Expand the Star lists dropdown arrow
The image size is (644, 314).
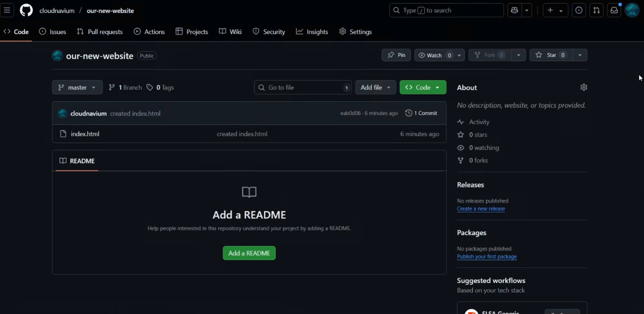pyautogui.click(x=580, y=55)
